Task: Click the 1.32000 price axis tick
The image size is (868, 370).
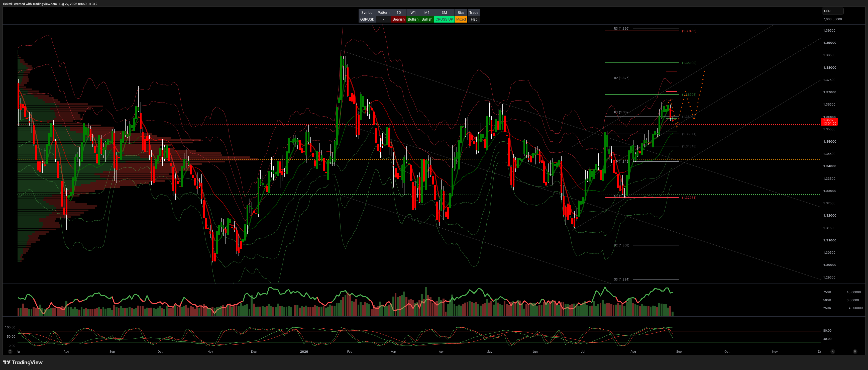Action: tap(830, 215)
